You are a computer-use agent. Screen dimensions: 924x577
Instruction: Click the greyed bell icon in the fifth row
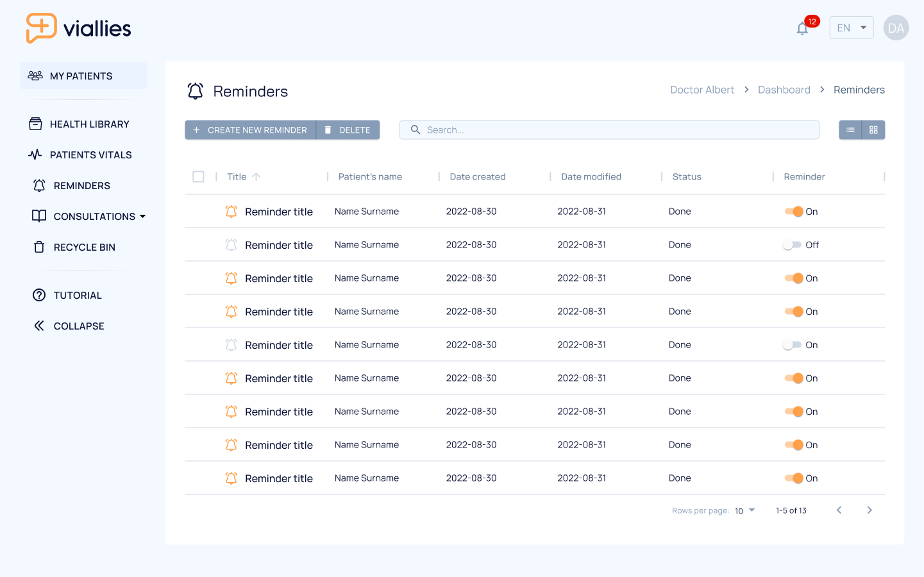click(x=231, y=345)
